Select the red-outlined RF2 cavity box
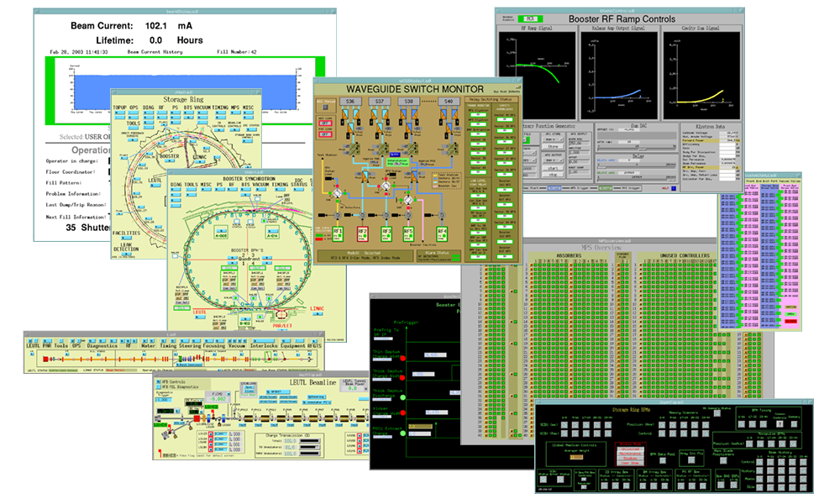This screenshot has width=840, height=504. (x=363, y=233)
